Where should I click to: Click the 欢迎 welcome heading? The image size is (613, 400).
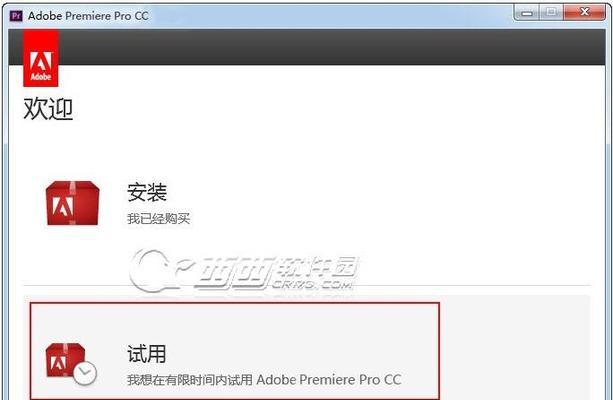[x=48, y=109]
